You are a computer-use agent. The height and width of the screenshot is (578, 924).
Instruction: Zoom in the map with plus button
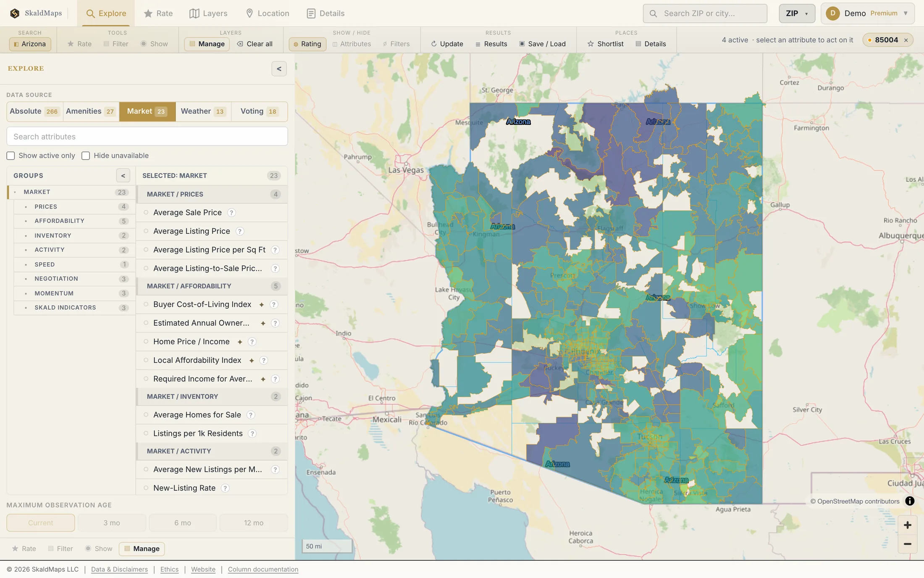[x=907, y=525]
